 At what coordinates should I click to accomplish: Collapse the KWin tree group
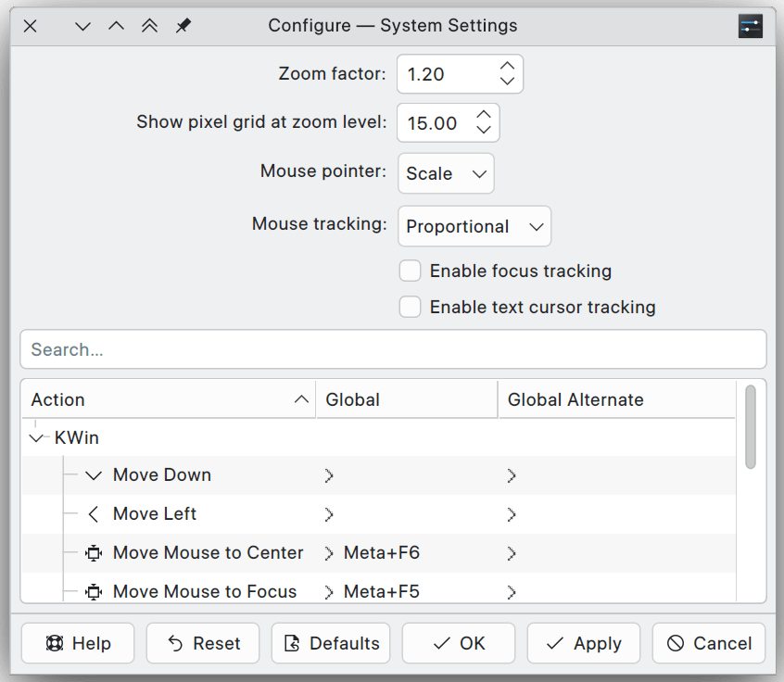point(36,438)
